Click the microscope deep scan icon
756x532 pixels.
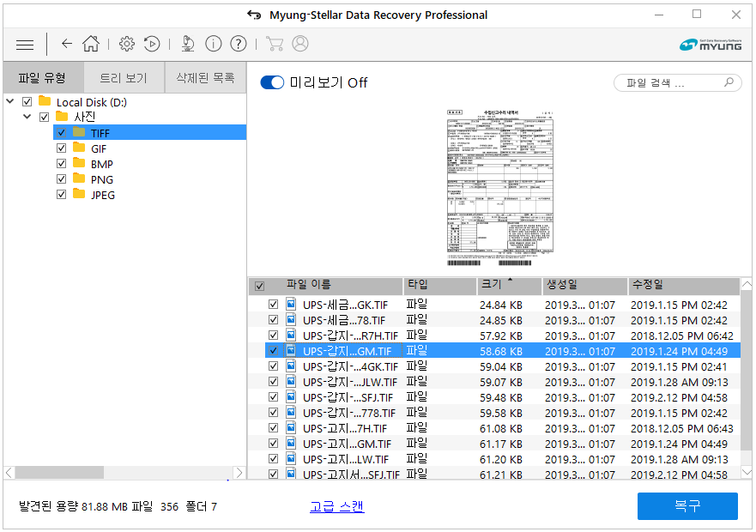coord(188,44)
